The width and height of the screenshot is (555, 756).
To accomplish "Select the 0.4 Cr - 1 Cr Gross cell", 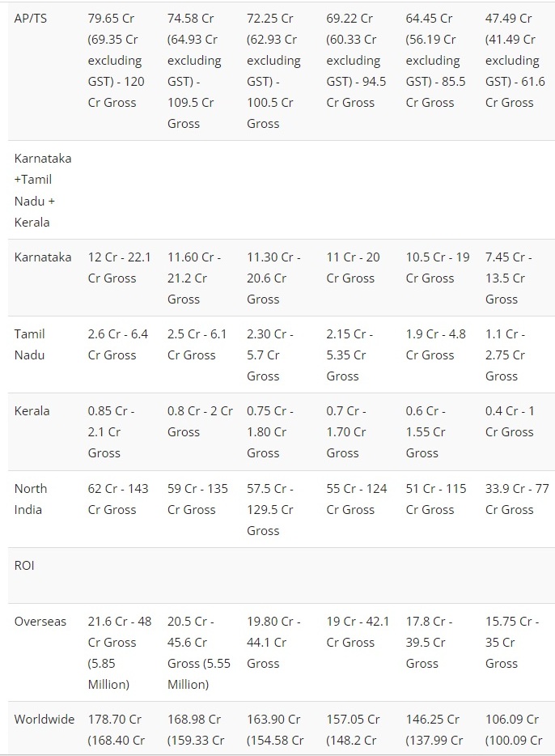I will (509, 421).
